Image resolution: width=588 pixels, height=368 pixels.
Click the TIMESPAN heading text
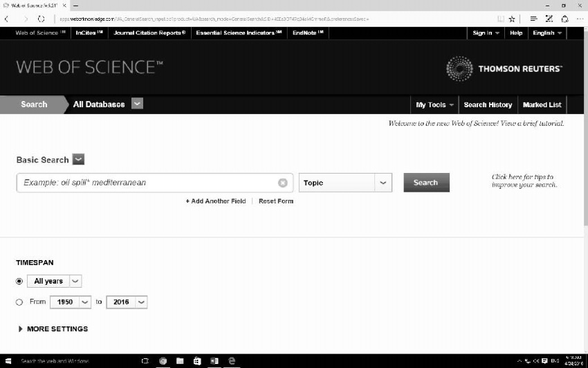35,263
